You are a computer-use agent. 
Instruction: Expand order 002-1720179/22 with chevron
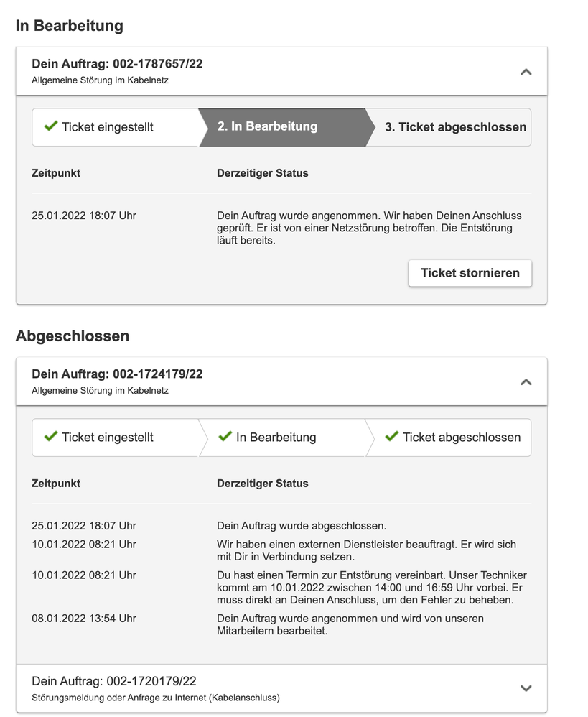(526, 688)
